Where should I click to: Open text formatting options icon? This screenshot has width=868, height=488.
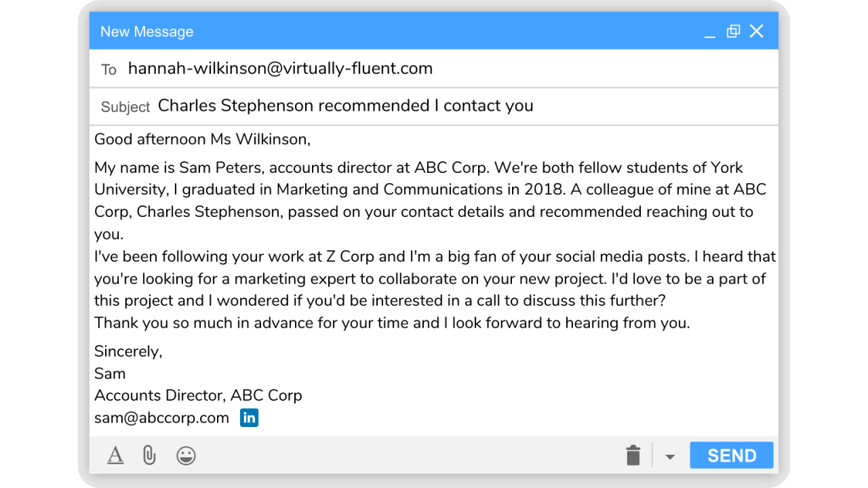(115, 455)
